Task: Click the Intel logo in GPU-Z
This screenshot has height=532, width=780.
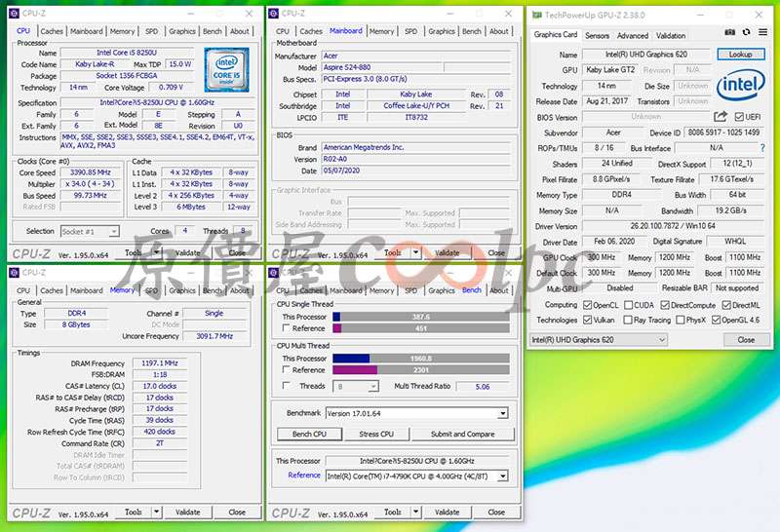Action: 740,86
